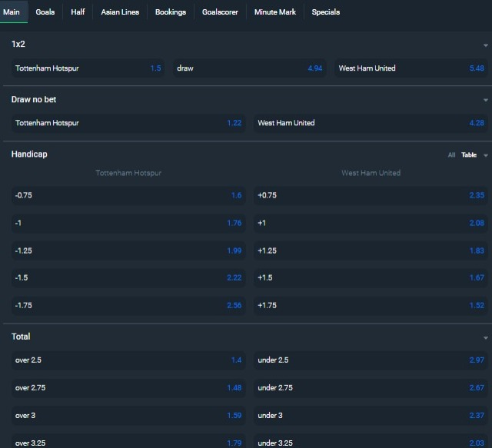
Task: Switch to Asian Lines tab
Action: 120,12
